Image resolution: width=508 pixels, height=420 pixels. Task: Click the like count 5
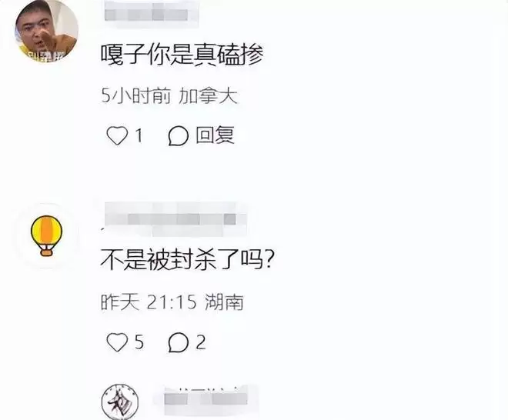pyautogui.click(x=139, y=342)
